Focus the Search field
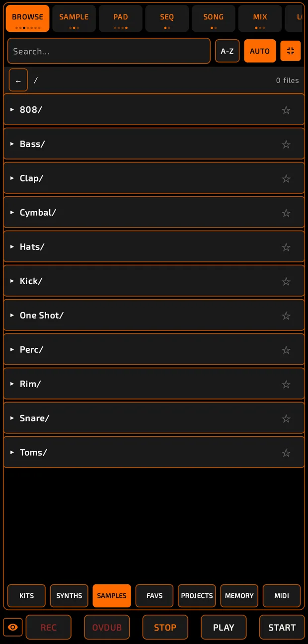Viewport: 308px width, 644px height. pos(109,51)
